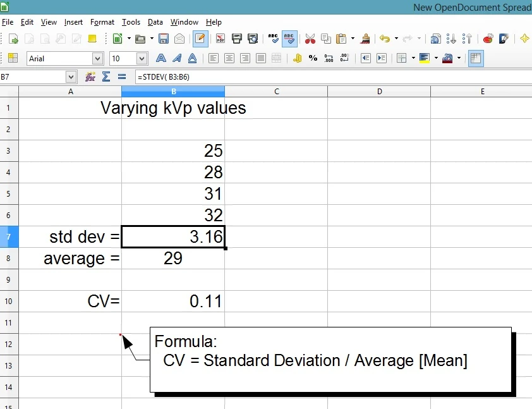Open the Page Preview icon
Screen dimensions: 532x409
coord(253,39)
